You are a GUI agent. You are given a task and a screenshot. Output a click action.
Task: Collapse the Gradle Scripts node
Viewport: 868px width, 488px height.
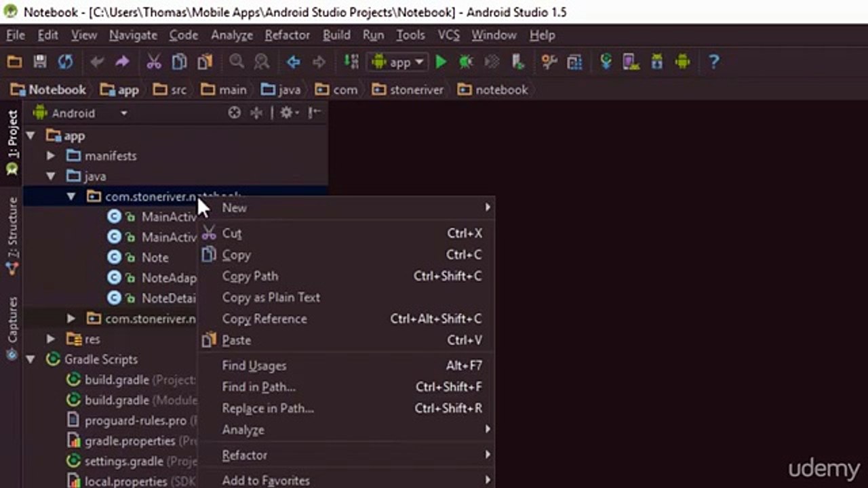pyautogui.click(x=31, y=359)
